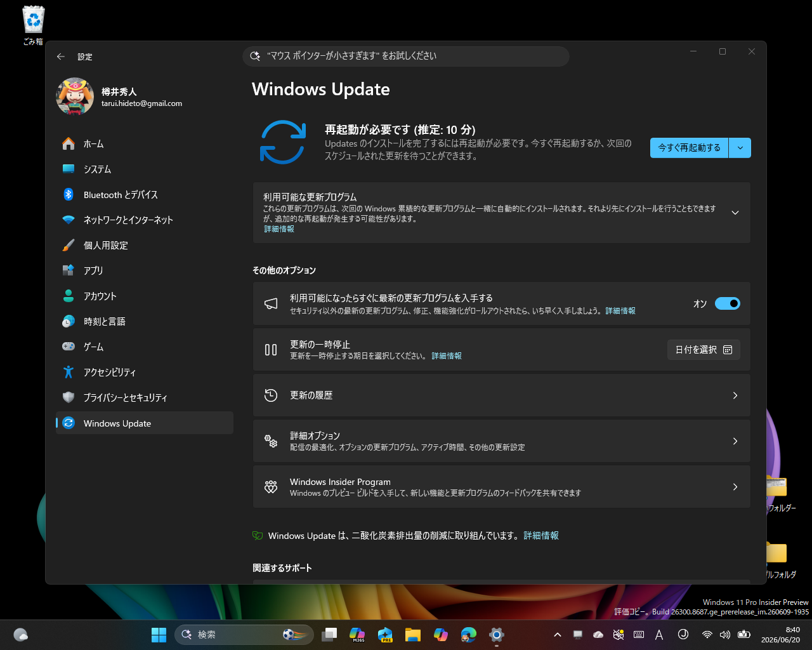Open アクセシビリティ settings
The height and width of the screenshot is (650, 812).
[145, 373]
